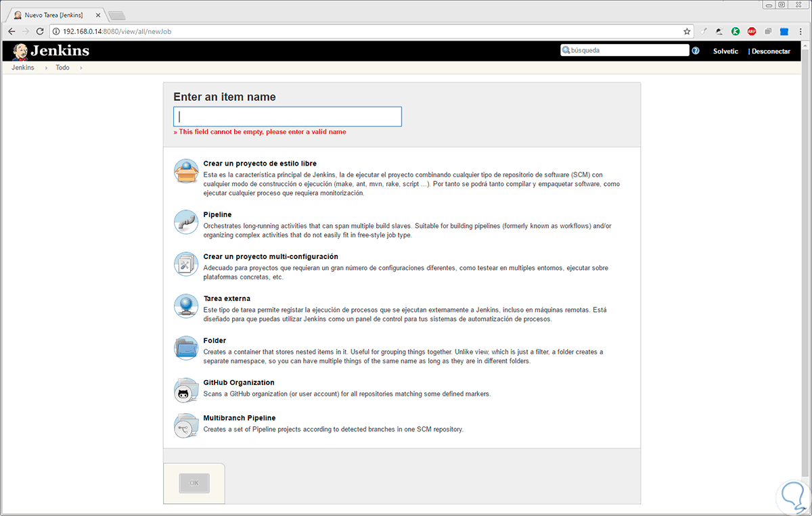Click the OK button
The width and height of the screenshot is (812, 516).
point(194,483)
